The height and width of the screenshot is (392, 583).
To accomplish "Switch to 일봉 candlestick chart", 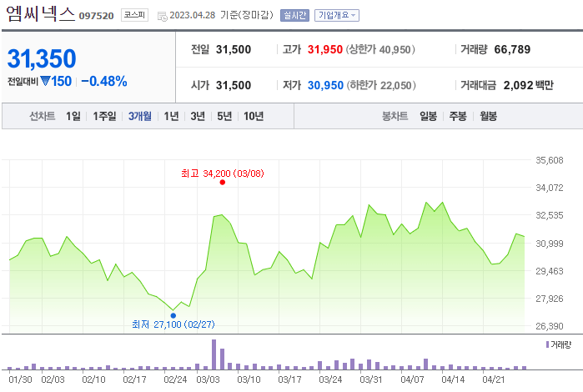I will (x=429, y=116).
